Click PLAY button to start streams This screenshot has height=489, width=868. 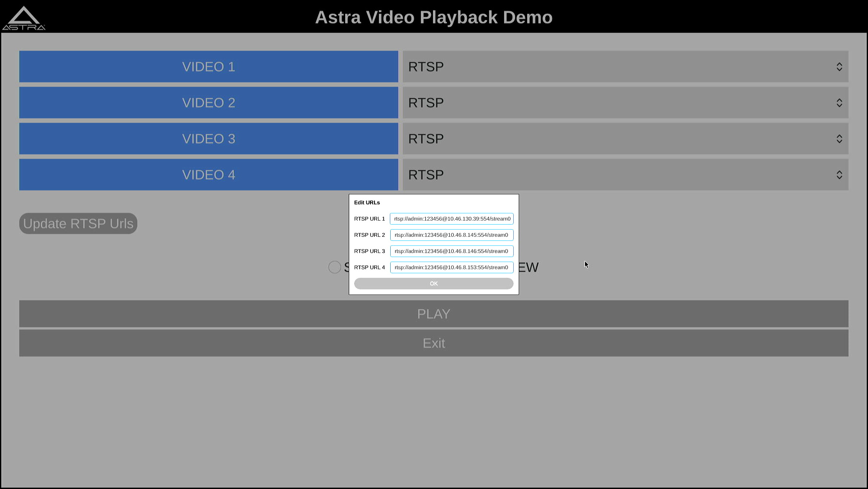[x=434, y=314]
